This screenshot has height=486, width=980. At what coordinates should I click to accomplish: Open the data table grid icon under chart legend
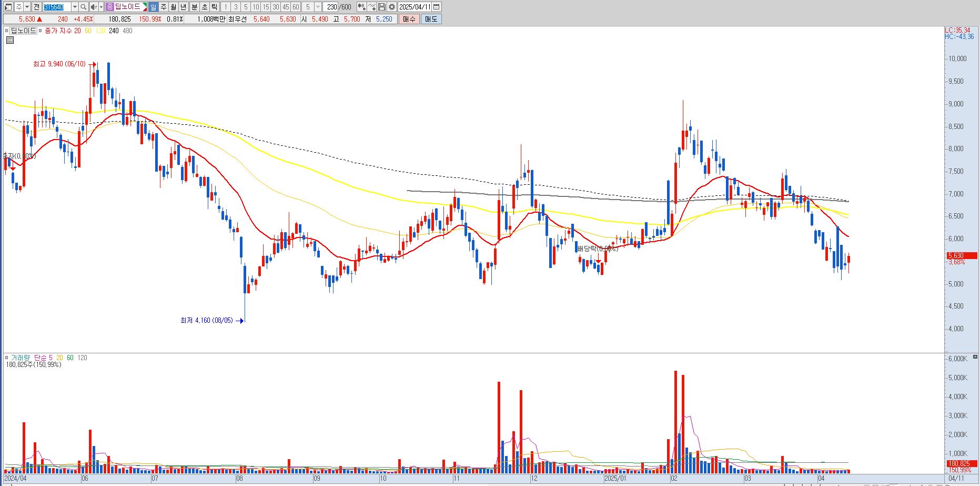[10, 40]
